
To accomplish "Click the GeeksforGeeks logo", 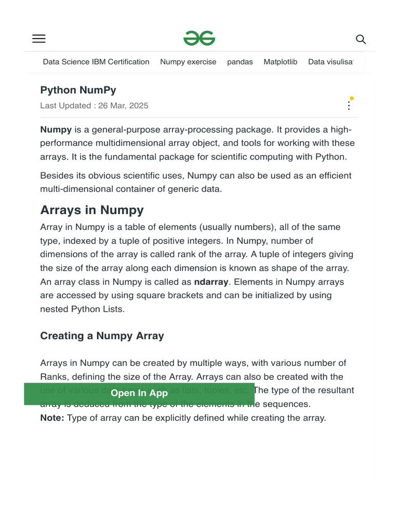I will 199,38.
